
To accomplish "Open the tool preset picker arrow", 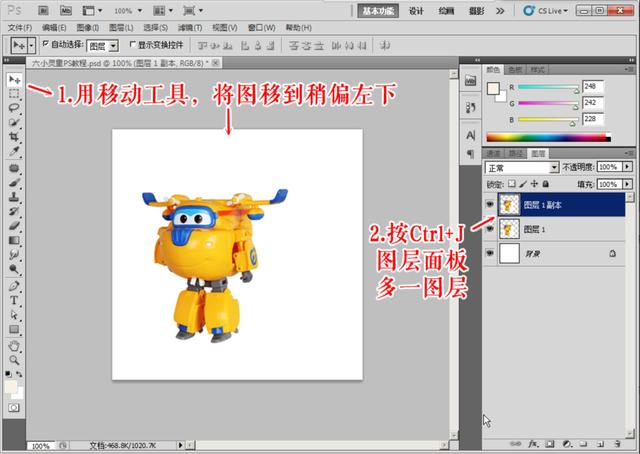I will (31, 45).
